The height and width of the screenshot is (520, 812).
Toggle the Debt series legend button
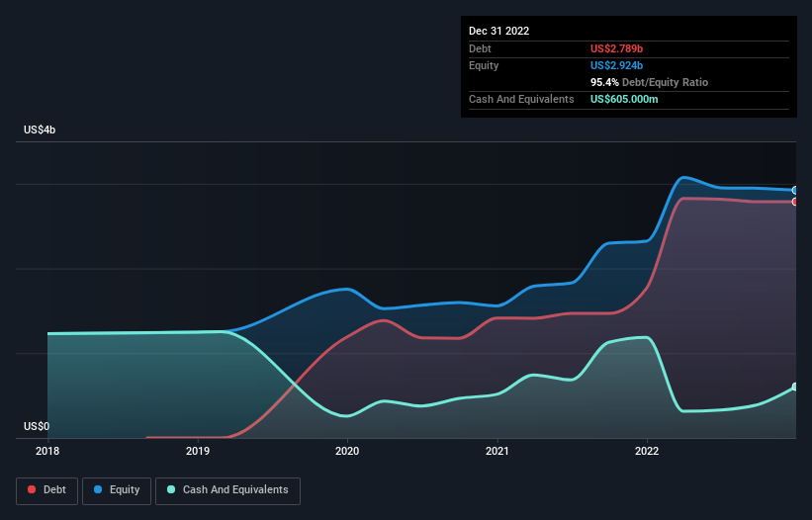(x=47, y=490)
